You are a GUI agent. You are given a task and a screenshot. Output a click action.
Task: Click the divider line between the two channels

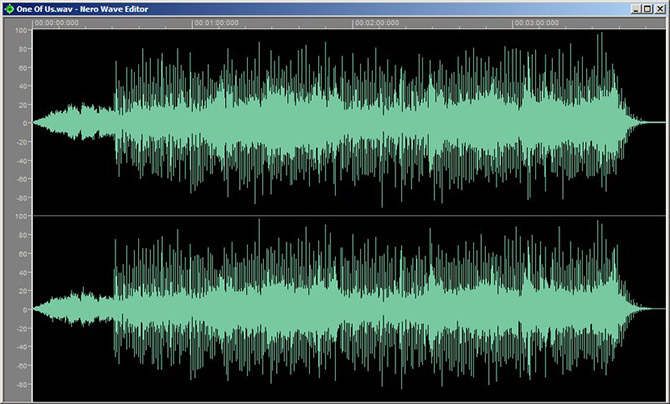(350, 214)
